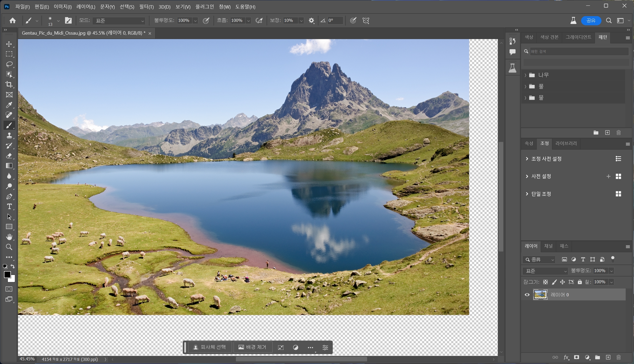Open the 필터(T) menu
The height and width of the screenshot is (364, 634).
[x=146, y=7]
